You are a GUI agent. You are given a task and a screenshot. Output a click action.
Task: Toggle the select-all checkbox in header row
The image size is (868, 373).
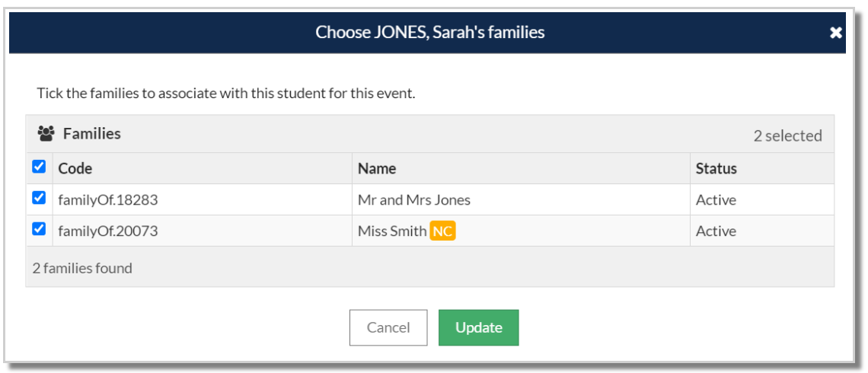(x=39, y=167)
